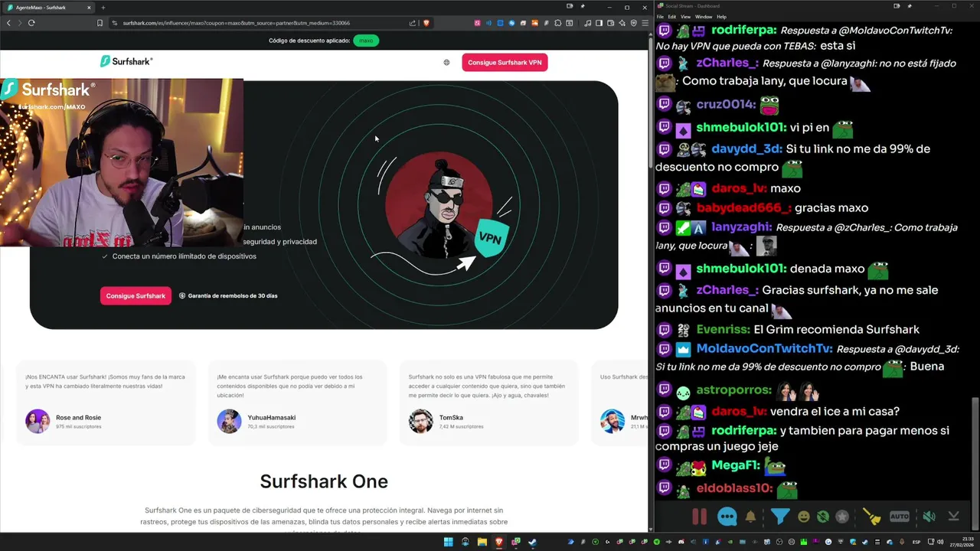Click the Brave browser taskbar icon
Viewport: 980px width, 551px height.
pos(499,543)
